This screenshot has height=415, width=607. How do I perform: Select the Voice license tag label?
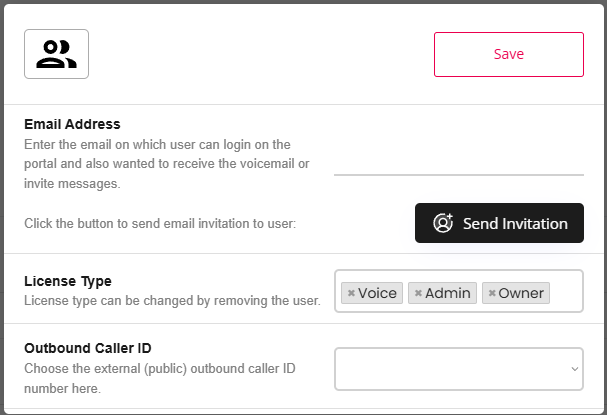[377, 293]
